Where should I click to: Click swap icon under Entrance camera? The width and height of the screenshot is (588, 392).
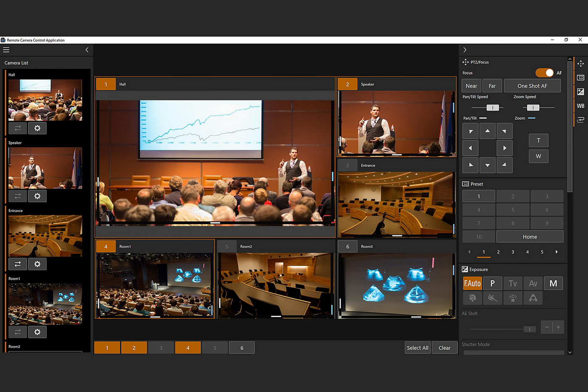click(x=18, y=264)
